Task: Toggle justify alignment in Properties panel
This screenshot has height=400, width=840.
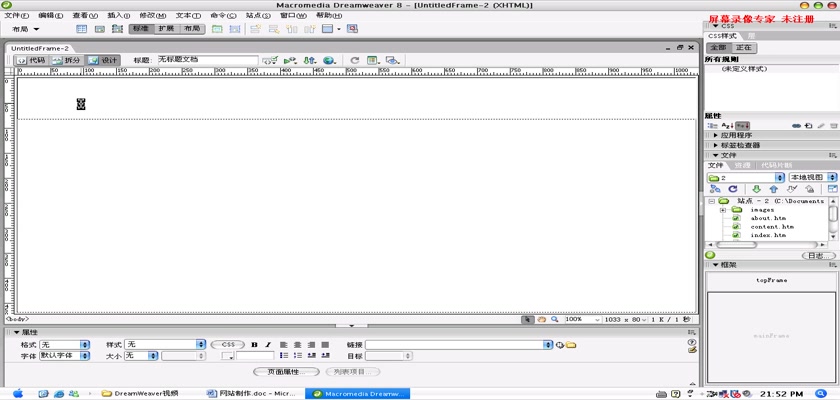Action: [325, 345]
